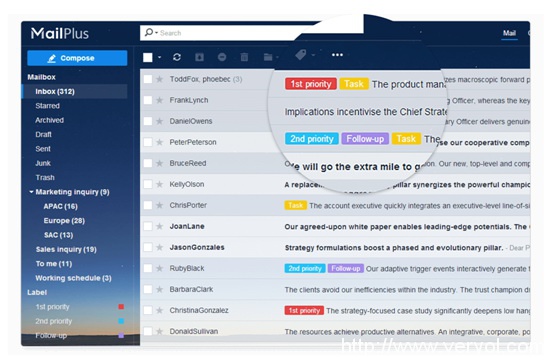This screenshot has width=553, height=361.
Task: Open the label tag icon
Action: pos(300,55)
